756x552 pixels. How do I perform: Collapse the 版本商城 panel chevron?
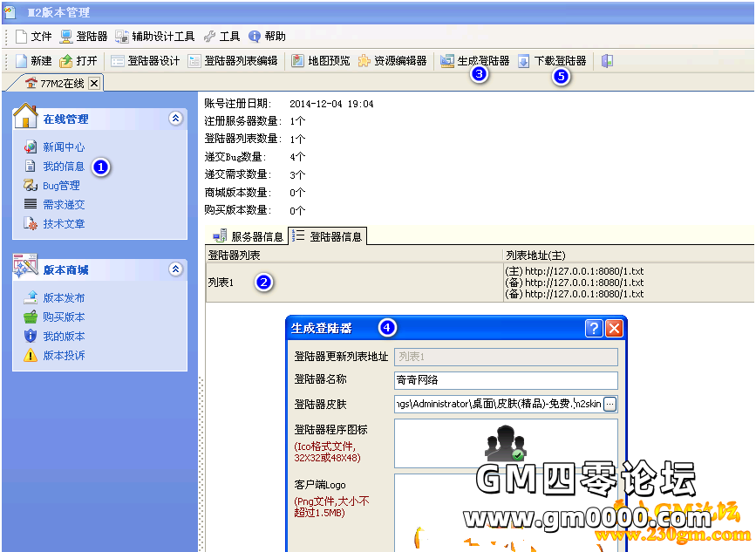pos(175,269)
